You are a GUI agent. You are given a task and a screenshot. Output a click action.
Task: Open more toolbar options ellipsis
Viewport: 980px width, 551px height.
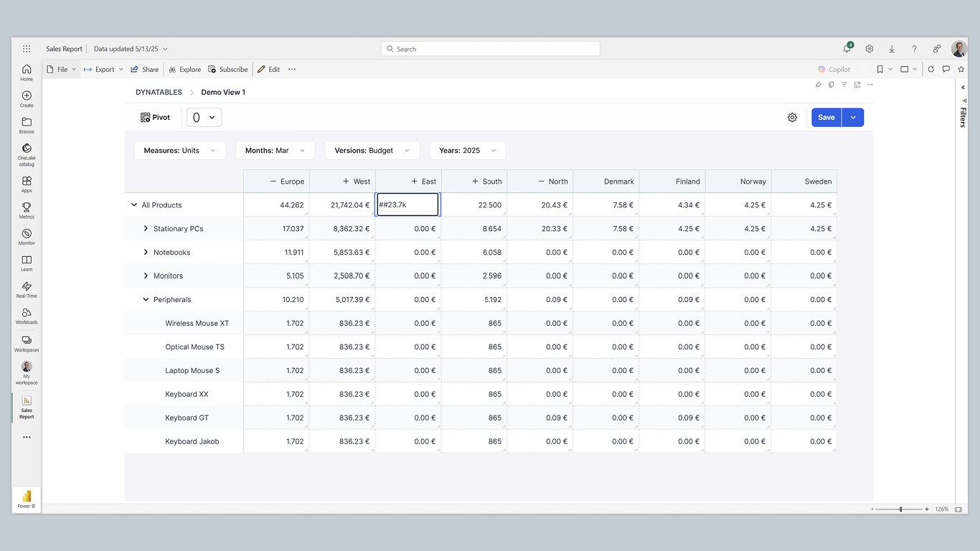click(x=292, y=70)
